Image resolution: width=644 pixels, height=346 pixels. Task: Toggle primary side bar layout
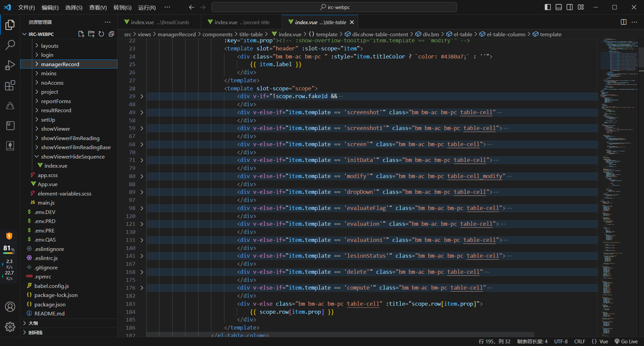[547, 7]
